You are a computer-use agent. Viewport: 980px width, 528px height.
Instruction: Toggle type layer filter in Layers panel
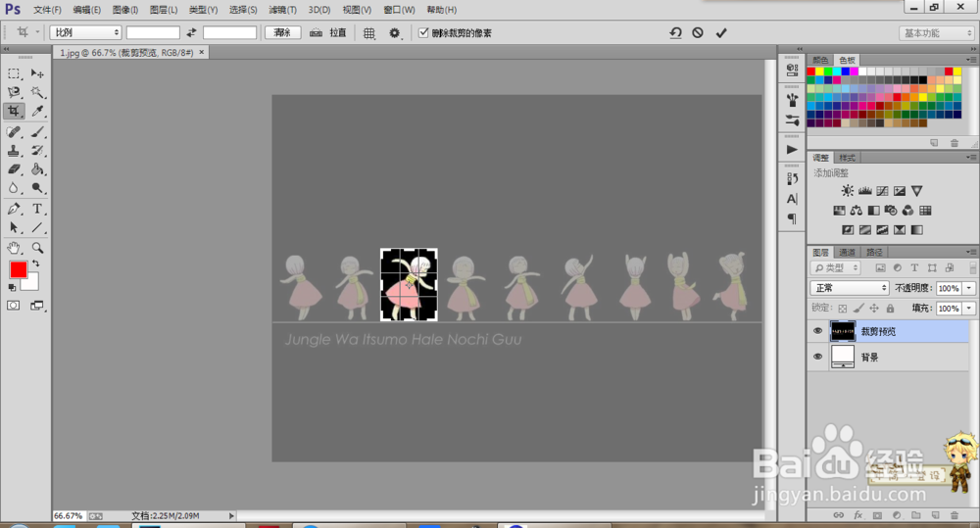point(914,268)
